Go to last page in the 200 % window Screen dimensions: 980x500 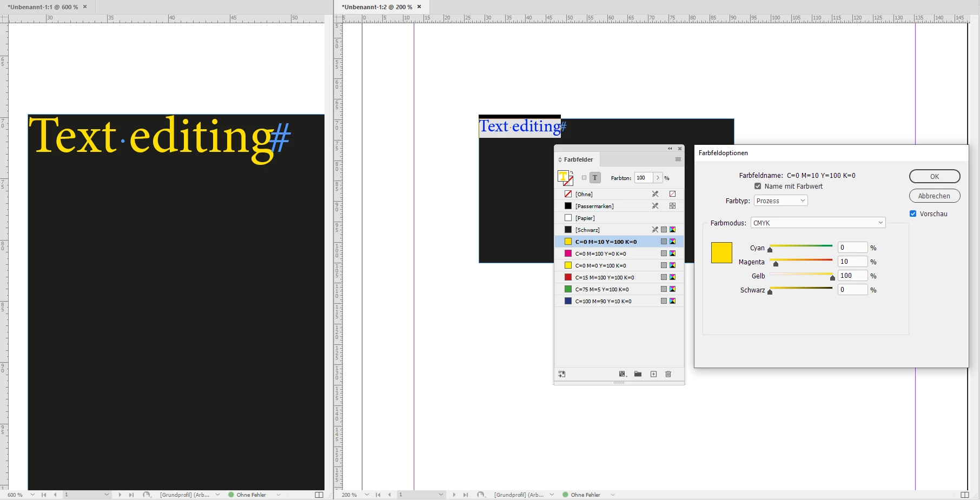tap(465, 495)
